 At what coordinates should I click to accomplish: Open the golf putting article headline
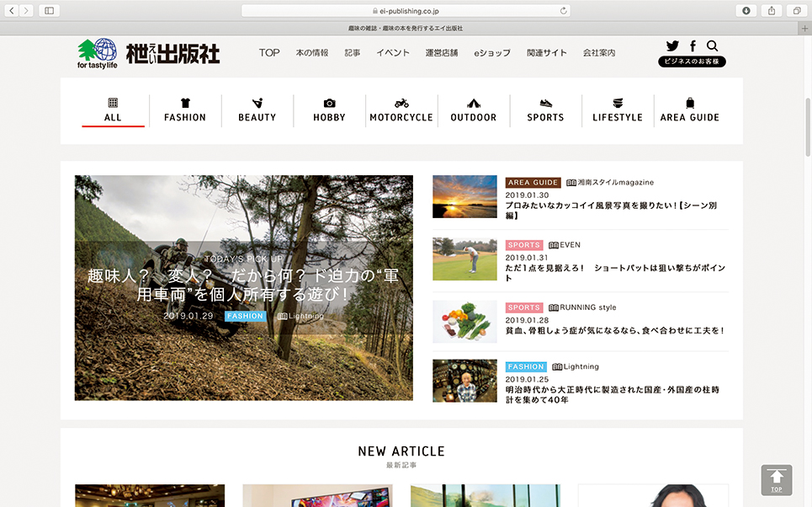[614, 268]
